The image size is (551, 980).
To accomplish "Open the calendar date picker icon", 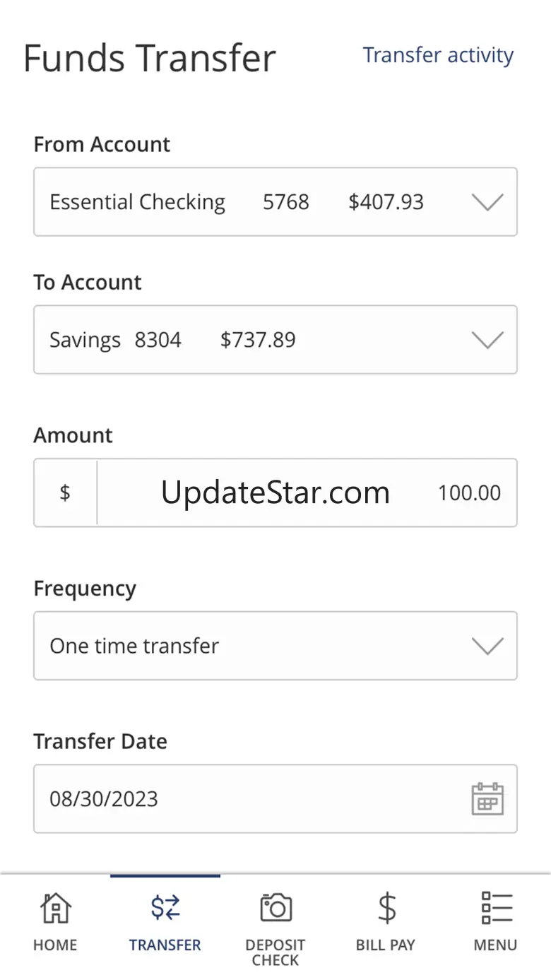I will tap(487, 799).
